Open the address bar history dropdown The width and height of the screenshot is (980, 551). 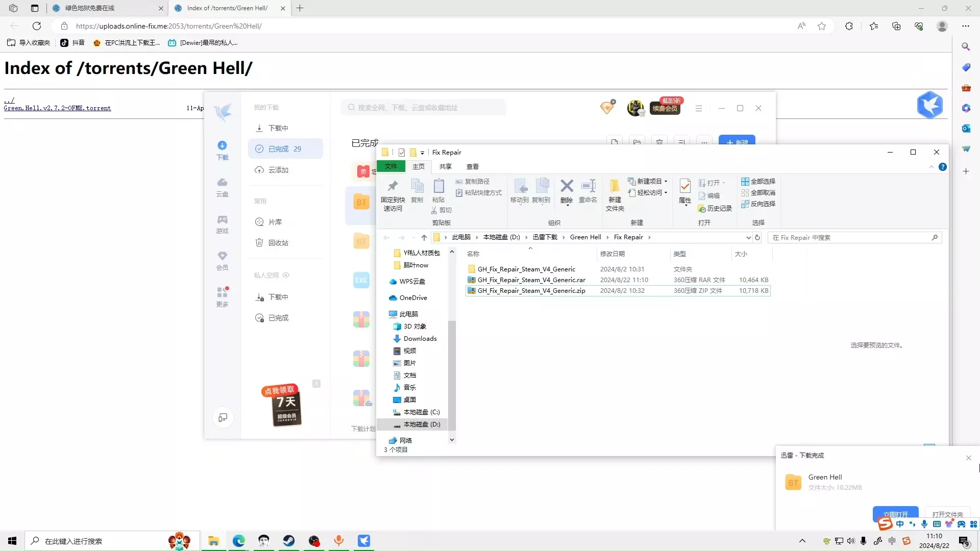pos(748,237)
